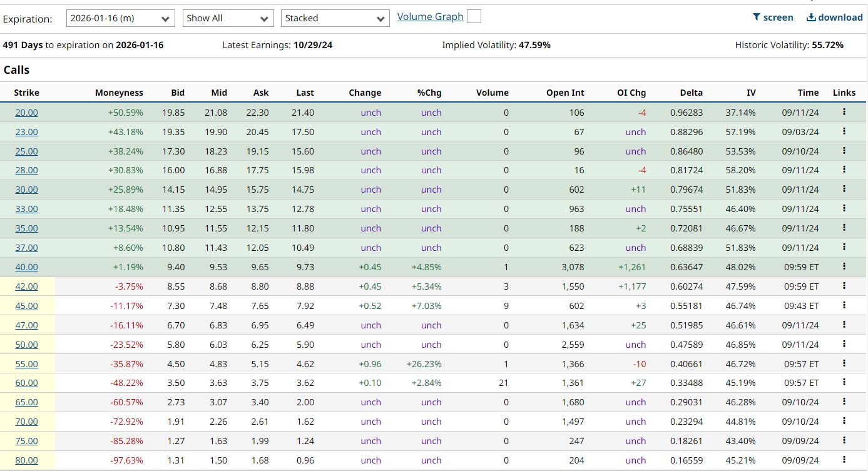868x471 pixels.
Task: Open links menu for 60.00 strike row
Action: point(844,382)
